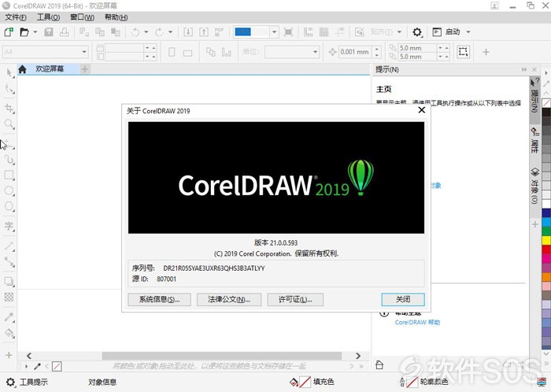
Task: Select the Drop Shadow tool
Action: 9,281
